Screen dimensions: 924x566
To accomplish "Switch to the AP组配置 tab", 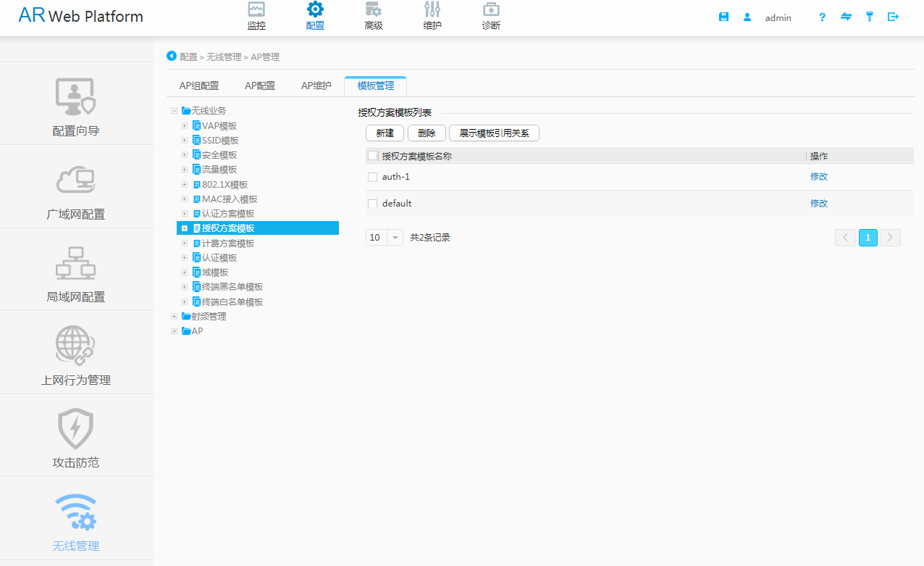I will click(x=199, y=86).
